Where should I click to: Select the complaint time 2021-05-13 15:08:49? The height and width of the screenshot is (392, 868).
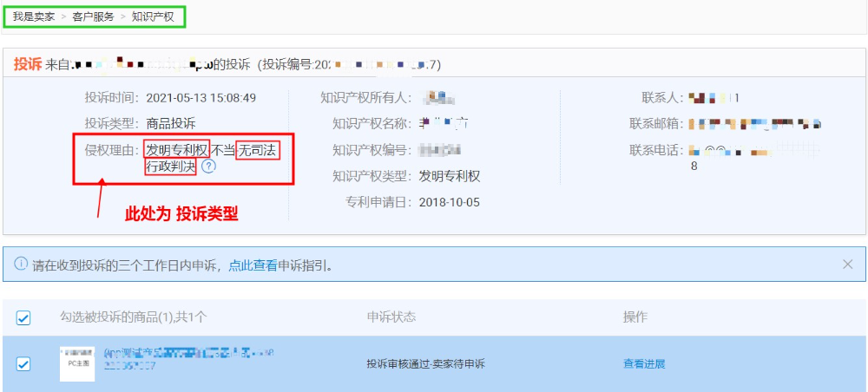tap(201, 98)
